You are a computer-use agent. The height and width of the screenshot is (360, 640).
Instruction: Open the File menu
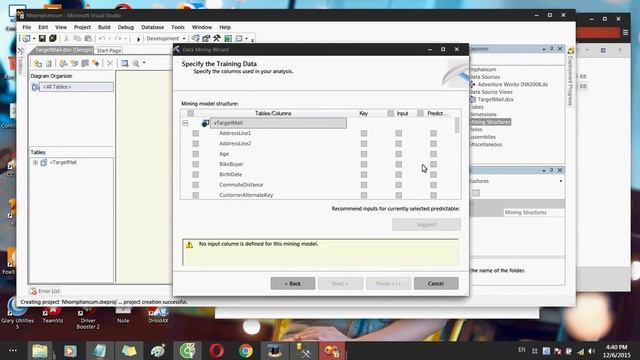click(27, 27)
